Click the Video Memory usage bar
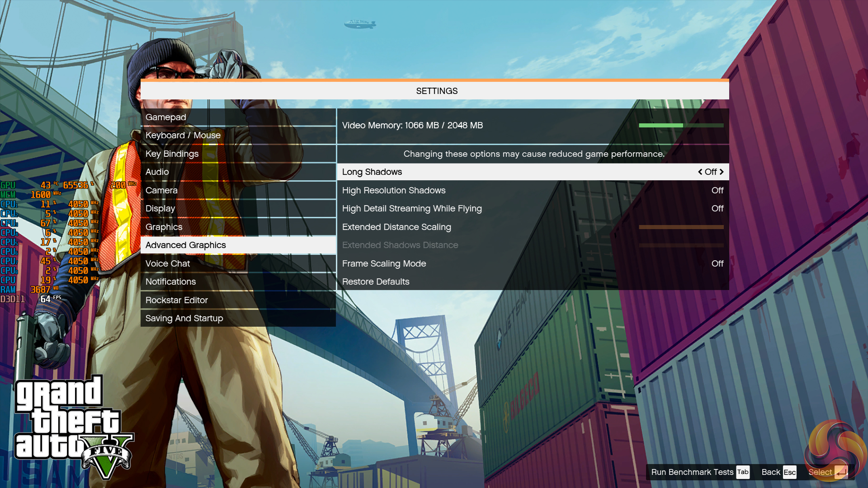Image resolution: width=868 pixels, height=488 pixels. pyautogui.click(x=681, y=125)
